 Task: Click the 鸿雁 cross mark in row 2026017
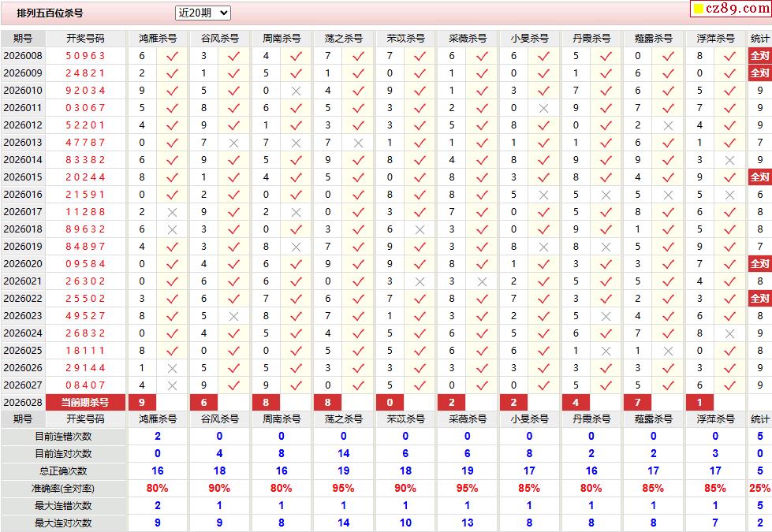172,212
